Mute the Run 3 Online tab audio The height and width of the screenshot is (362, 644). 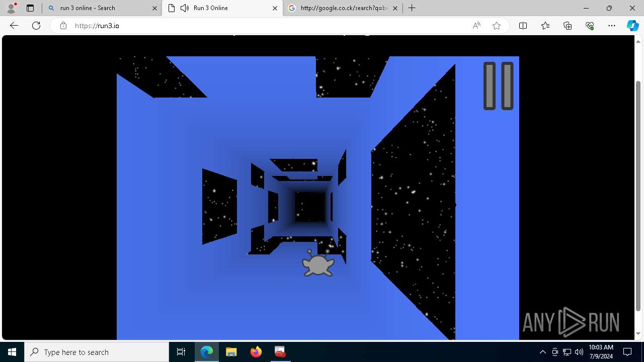pos(185,8)
